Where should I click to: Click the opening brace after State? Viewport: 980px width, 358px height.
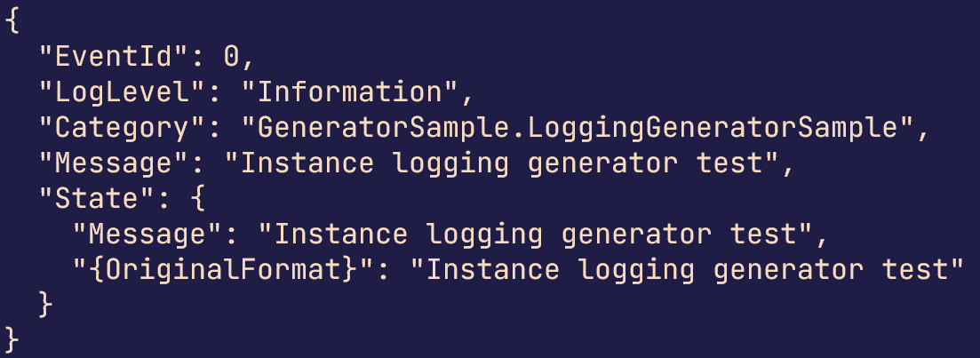(x=197, y=199)
